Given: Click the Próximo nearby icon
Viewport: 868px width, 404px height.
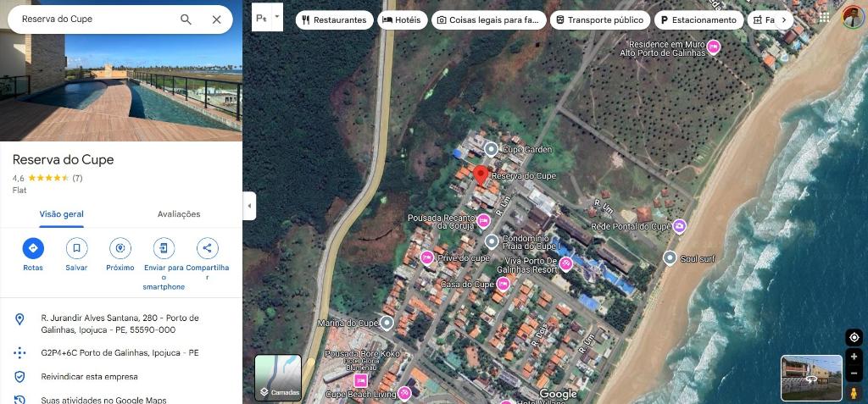Looking at the screenshot, I should (120, 248).
